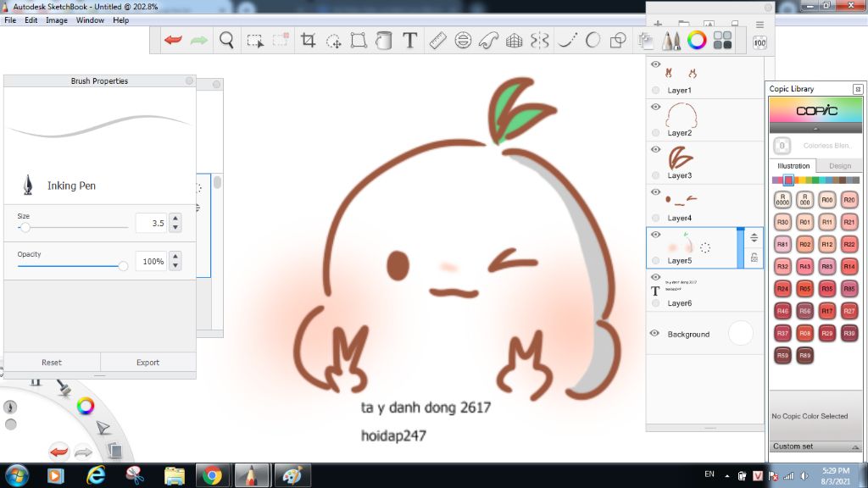
Task: Open the Color Editor wheel in the toolbar
Action: 697,40
